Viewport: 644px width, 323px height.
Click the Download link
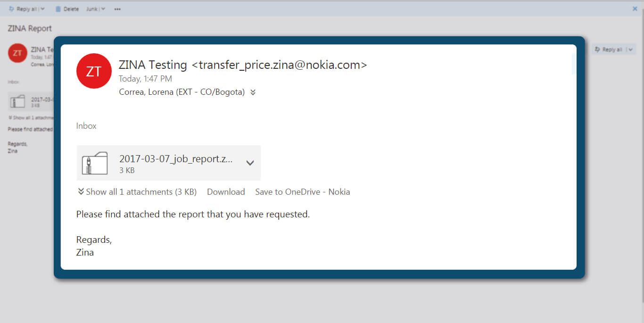tap(226, 192)
